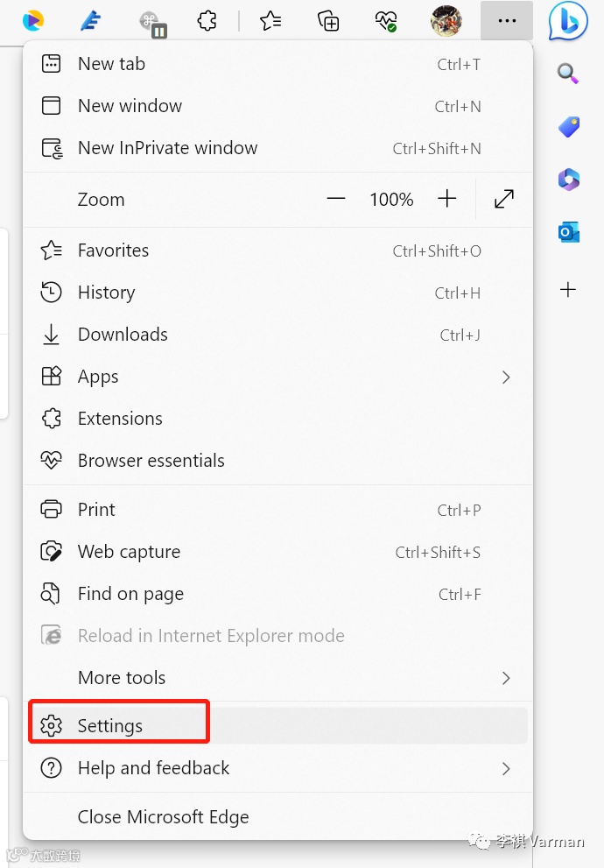Choose Browser essentials menu entry
Image resolution: width=604 pixels, height=868 pixels.
pyautogui.click(x=277, y=461)
